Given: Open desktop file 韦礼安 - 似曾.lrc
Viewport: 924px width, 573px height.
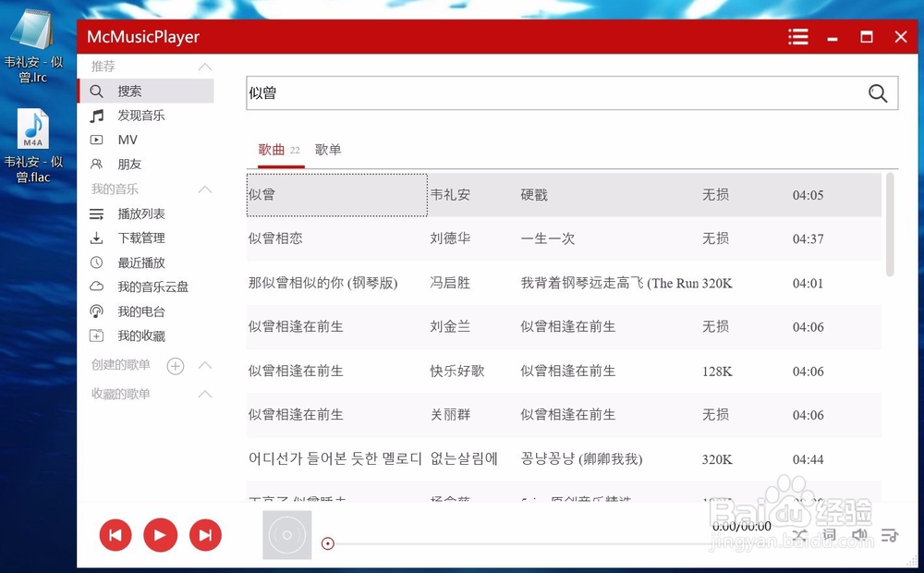Looking at the screenshot, I should [33, 46].
